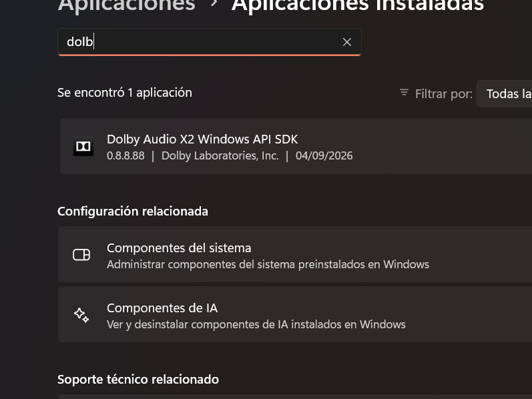Click 'Ver y desinstalar componentes de IA' description
The image size is (532, 399).
point(256,324)
